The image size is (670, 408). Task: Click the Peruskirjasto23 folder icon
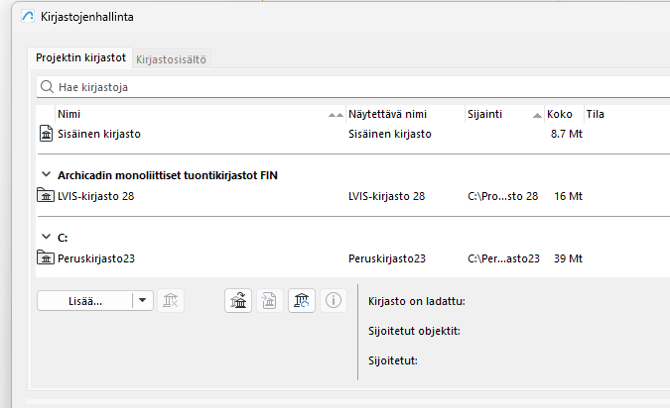[x=47, y=258]
